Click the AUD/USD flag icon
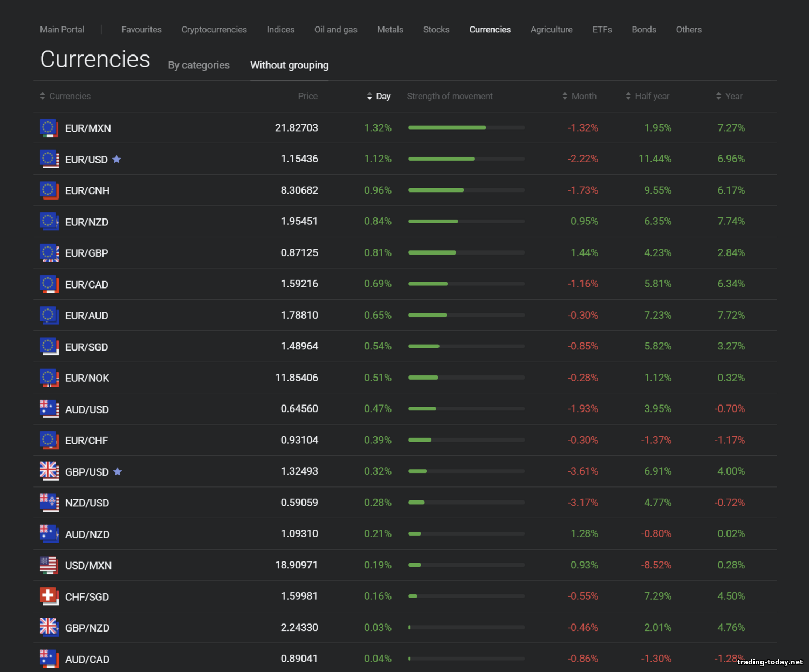The height and width of the screenshot is (672, 809). point(49,409)
